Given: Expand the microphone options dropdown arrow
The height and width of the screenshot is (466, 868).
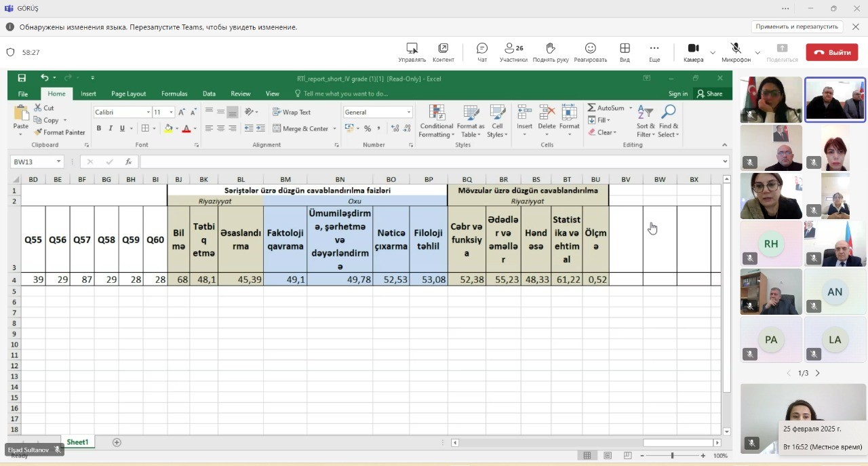Looking at the screenshot, I should coord(757,52).
